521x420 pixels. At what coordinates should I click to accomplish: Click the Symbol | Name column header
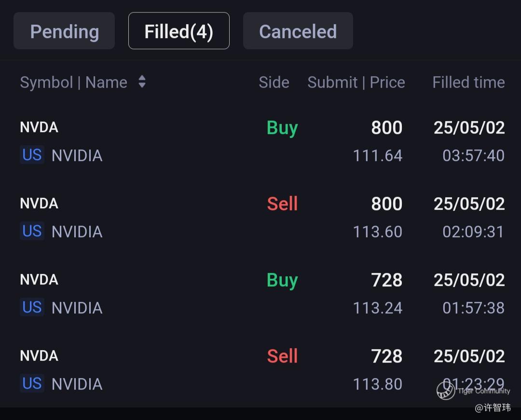73,82
